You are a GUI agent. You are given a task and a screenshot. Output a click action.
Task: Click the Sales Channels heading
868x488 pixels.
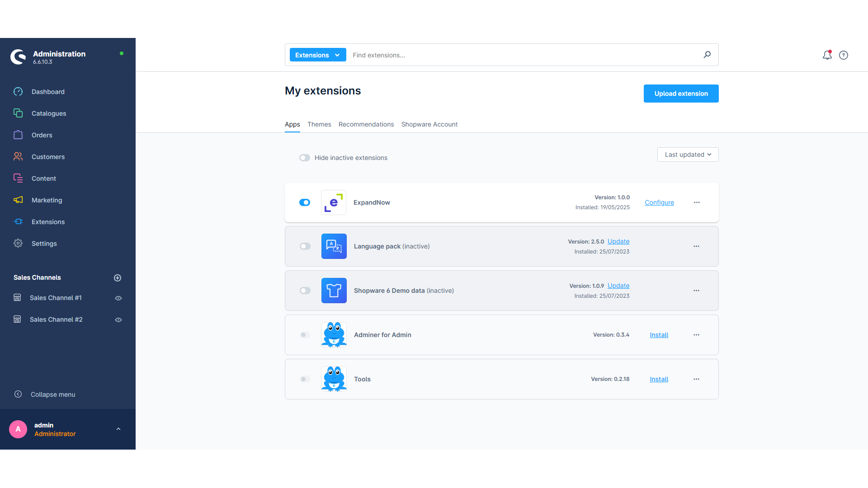(37, 277)
